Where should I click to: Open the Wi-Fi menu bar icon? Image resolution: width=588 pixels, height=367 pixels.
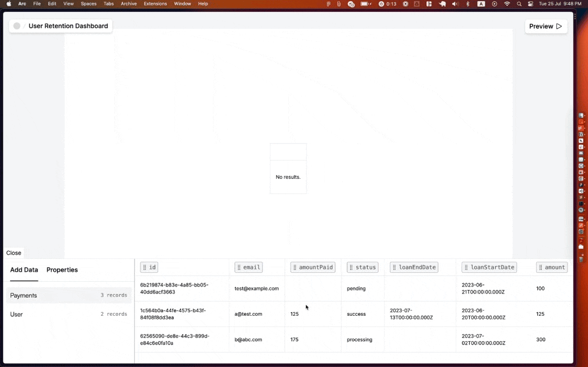[507, 4]
